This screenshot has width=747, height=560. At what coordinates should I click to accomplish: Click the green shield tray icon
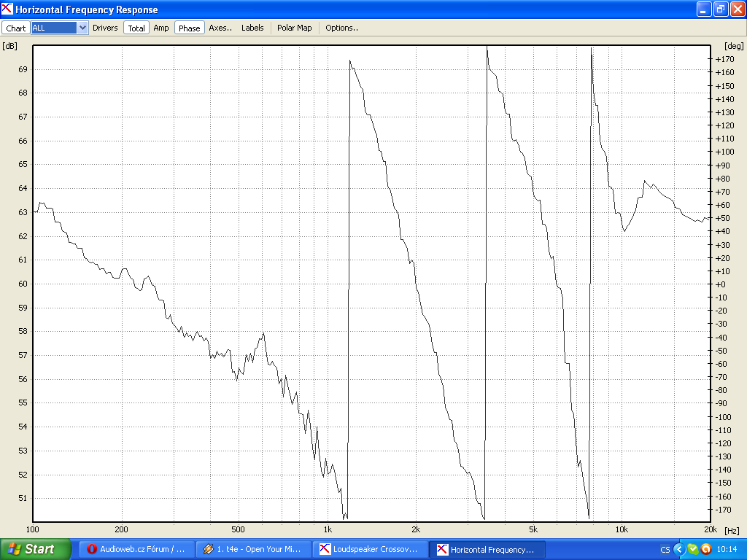click(693, 550)
